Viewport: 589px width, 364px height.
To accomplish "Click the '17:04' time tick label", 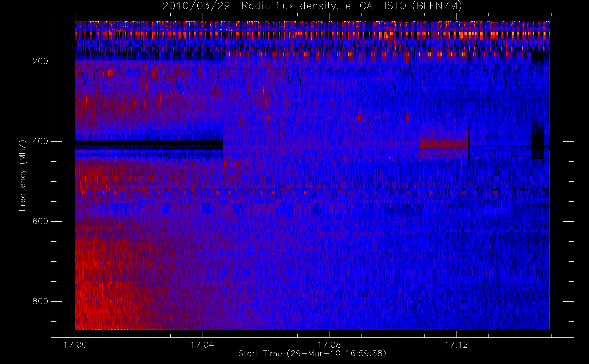I will (x=202, y=345).
